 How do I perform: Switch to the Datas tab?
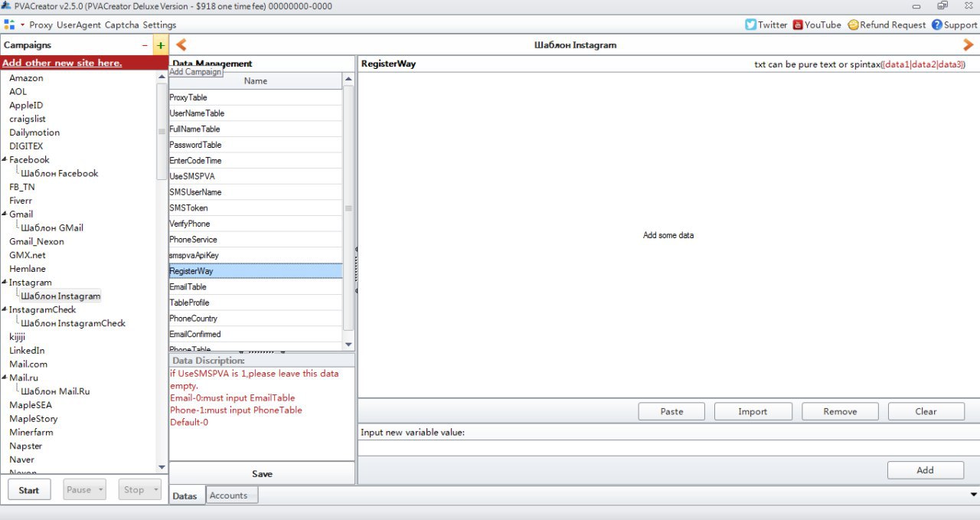pyautogui.click(x=185, y=495)
